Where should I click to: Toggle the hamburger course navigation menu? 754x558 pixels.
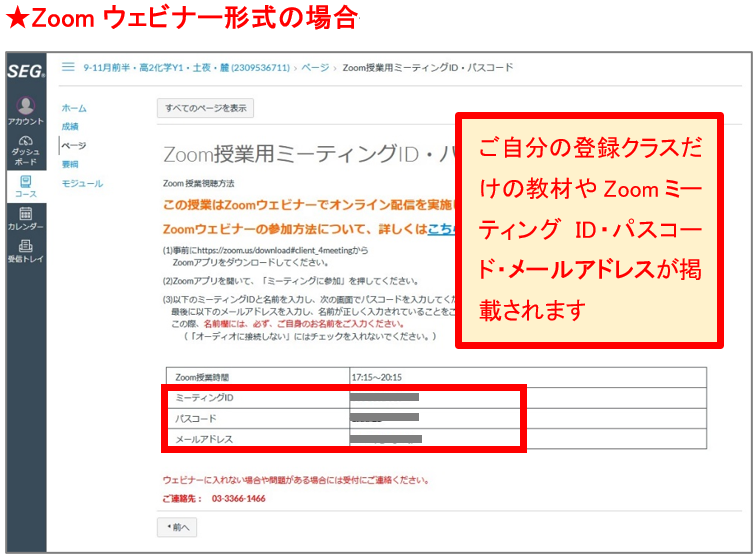(68, 67)
